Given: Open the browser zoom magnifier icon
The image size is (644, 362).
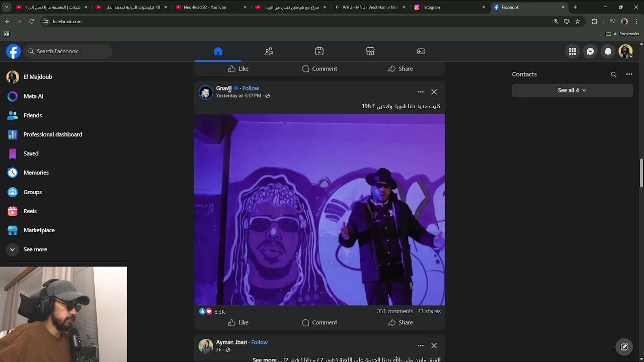Looking at the screenshot, I should 556,22.
